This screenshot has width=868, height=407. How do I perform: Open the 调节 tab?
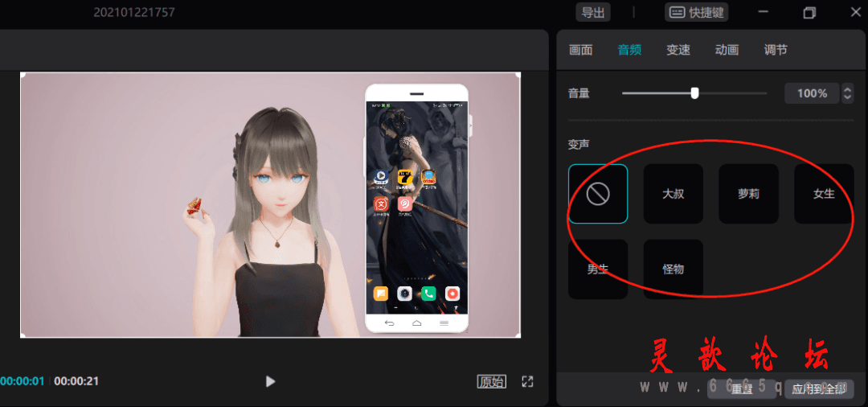[776, 50]
